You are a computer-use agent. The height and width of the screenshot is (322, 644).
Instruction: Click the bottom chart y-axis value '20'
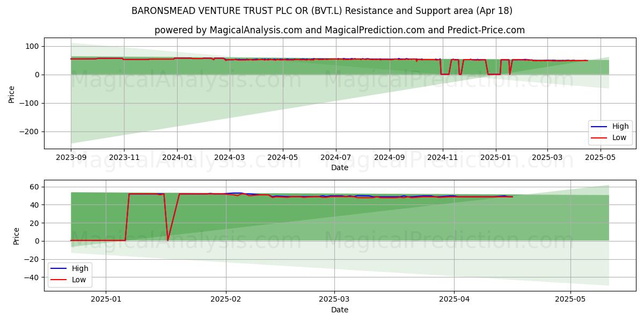tap(35, 223)
